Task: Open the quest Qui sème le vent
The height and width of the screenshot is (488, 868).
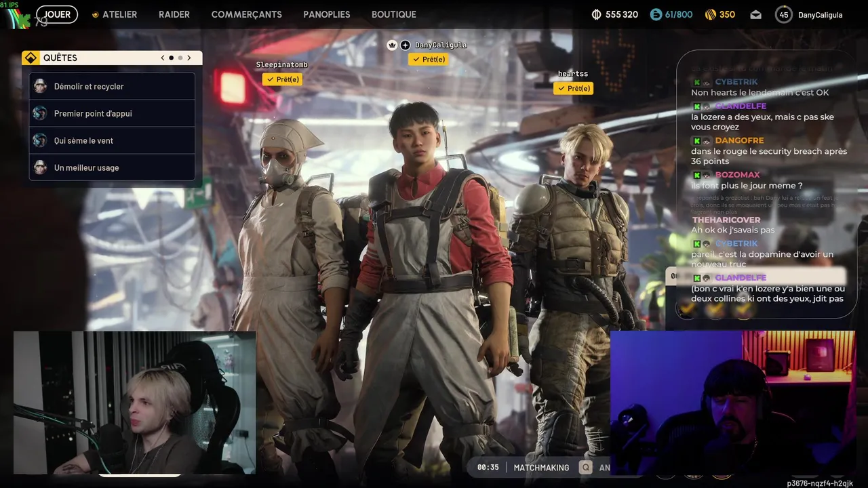Action: pyautogui.click(x=112, y=140)
